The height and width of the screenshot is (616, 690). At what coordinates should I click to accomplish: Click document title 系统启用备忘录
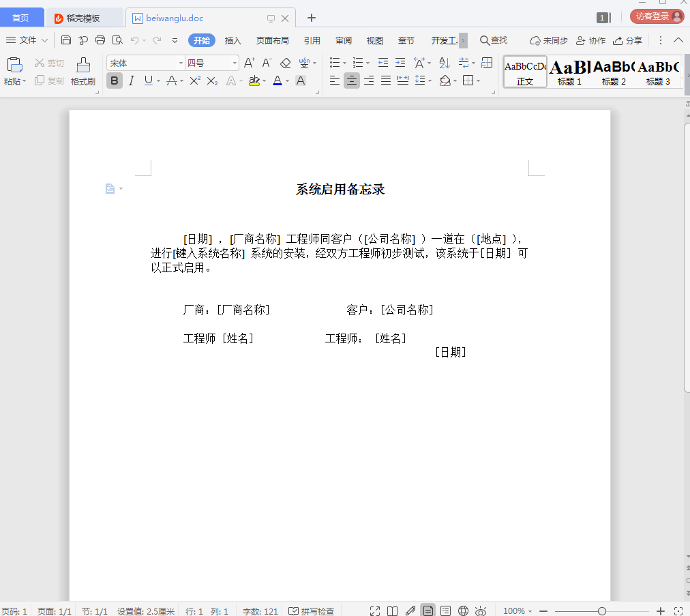click(340, 190)
